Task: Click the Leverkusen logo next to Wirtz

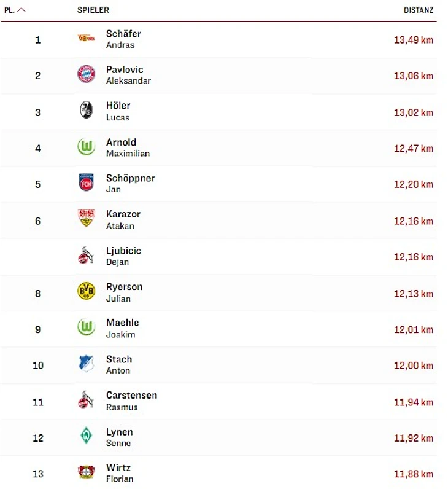Action: 86,473
